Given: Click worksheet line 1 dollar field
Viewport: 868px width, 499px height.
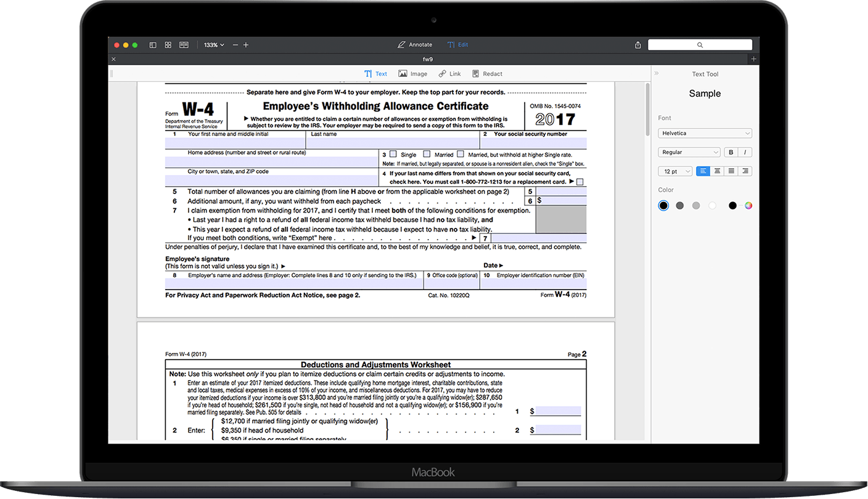Looking at the screenshot, I should coord(558,411).
